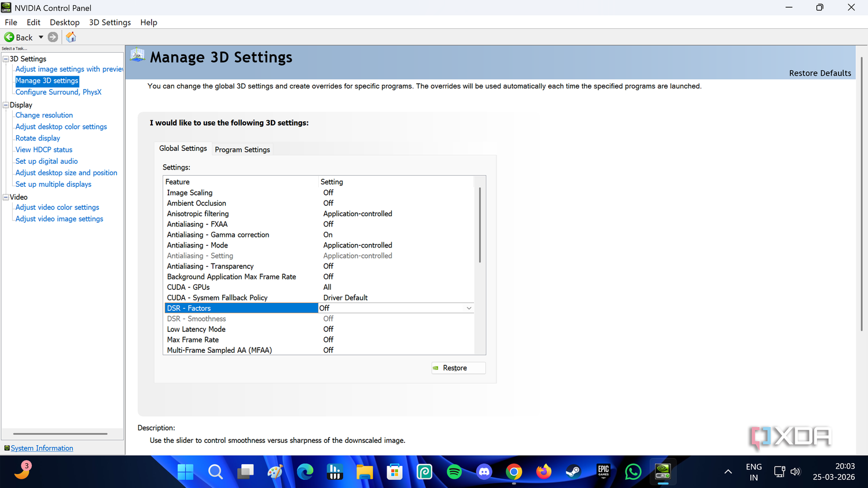This screenshot has height=488, width=868.
Task: Click the sidebar horizontal scrollbar
Action: 60,434
